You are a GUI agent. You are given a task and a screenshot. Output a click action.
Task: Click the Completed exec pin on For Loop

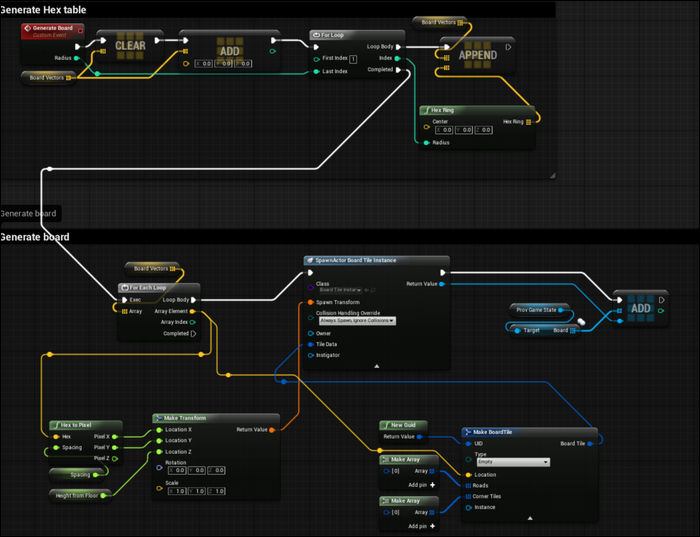398,70
